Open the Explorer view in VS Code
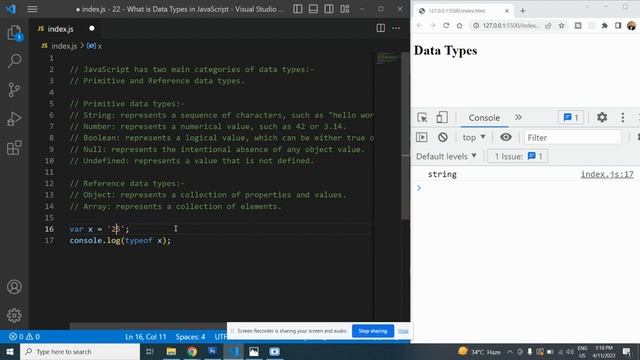640x360 pixels. 14,33
